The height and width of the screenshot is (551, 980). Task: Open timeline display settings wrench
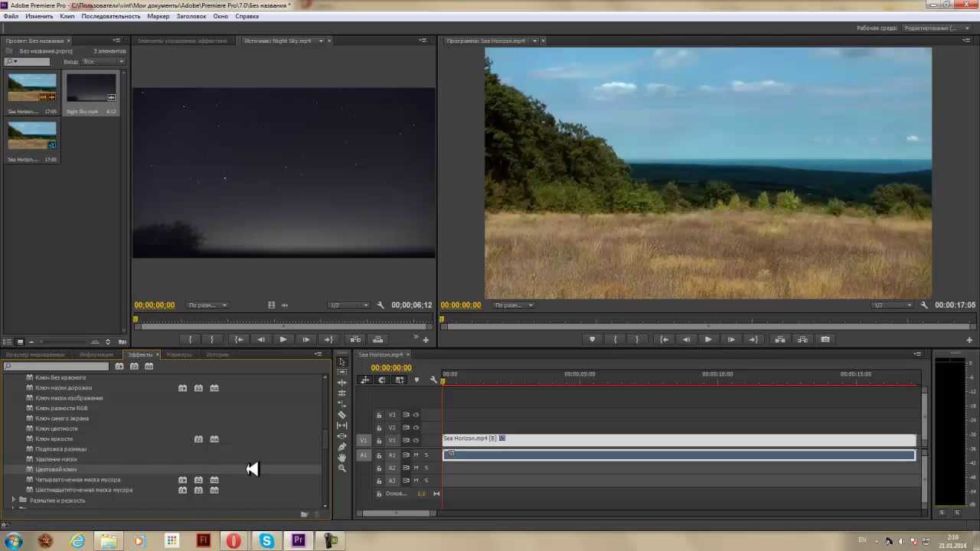point(433,380)
